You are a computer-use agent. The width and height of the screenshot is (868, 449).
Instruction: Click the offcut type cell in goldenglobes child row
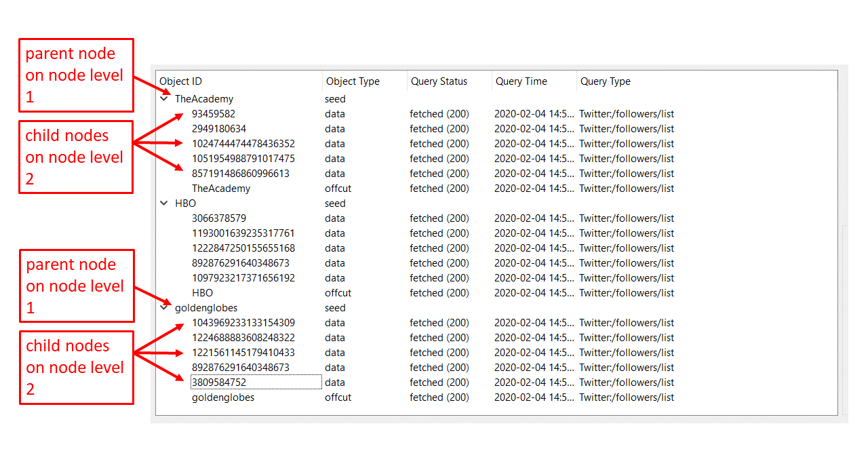pos(338,397)
